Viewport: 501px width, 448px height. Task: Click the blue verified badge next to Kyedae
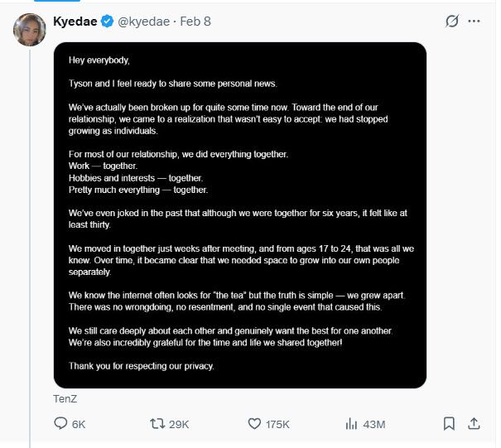[x=108, y=22]
